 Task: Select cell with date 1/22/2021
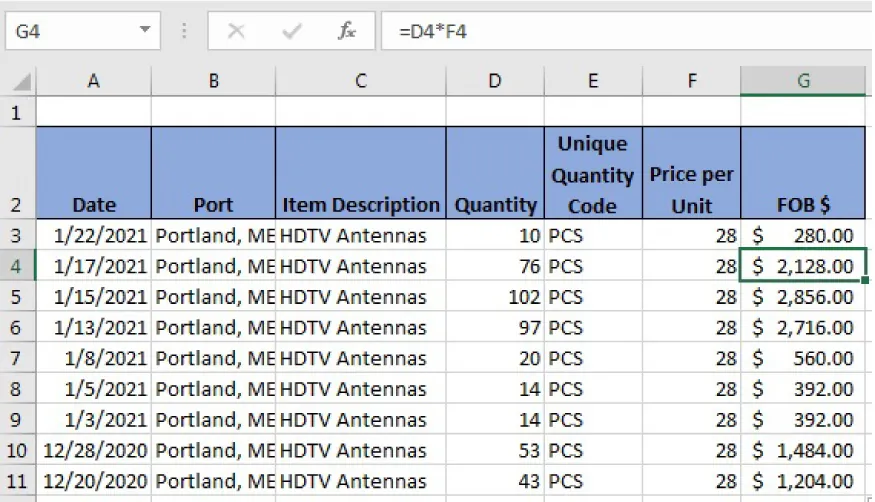tap(93, 236)
